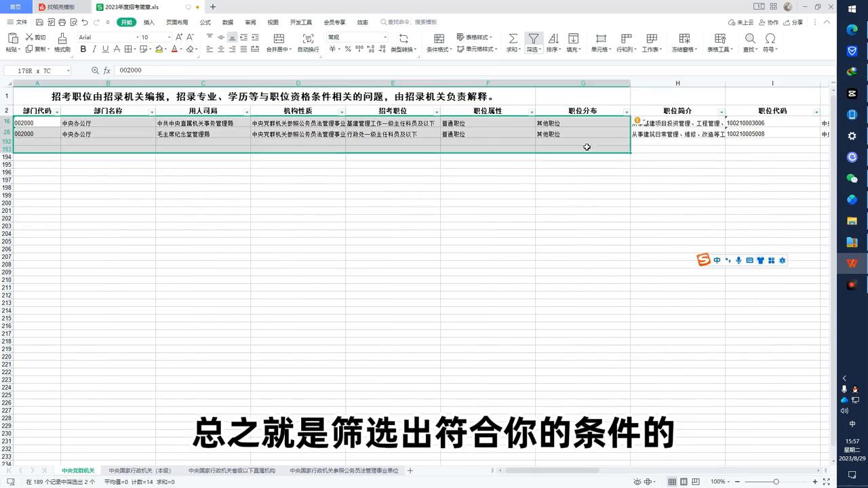Screen dimensions: 868x488
Task: Open the number format (常规) dropdown
Action: pyautogui.click(x=384, y=37)
